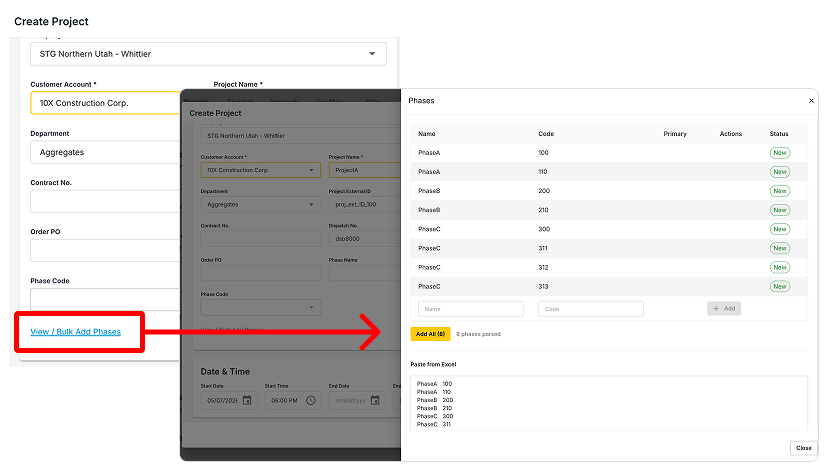The image size is (827, 468).
Task: Click the proj_ext_ID_100 external ID field
Action: 364,205
